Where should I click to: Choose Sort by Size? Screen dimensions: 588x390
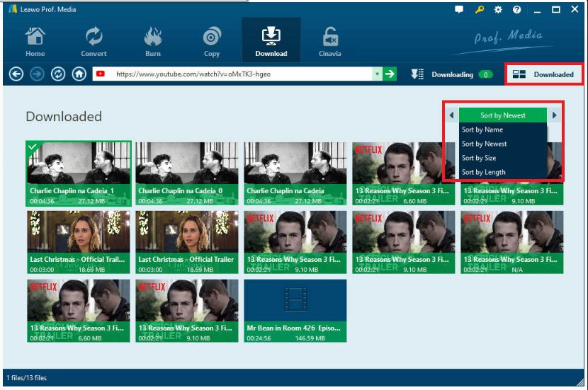[x=503, y=158]
